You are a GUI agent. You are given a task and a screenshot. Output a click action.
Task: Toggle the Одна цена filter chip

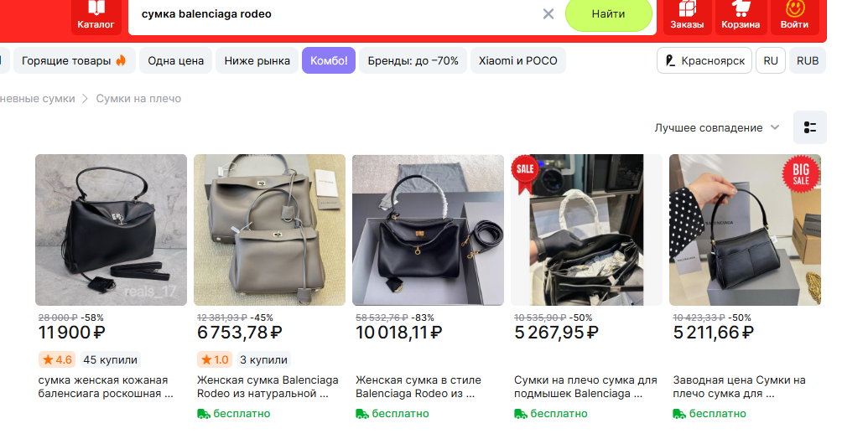coord(176,60)
